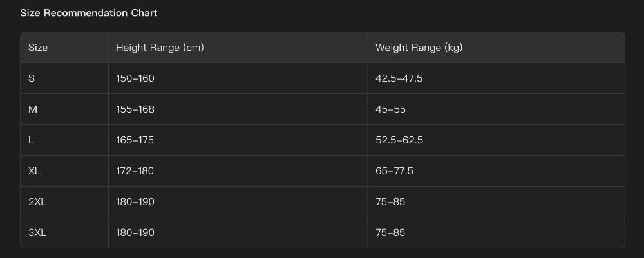644x258 pixels.
Task: Click the height range in the 2XL row
Action: coord(135,202)
